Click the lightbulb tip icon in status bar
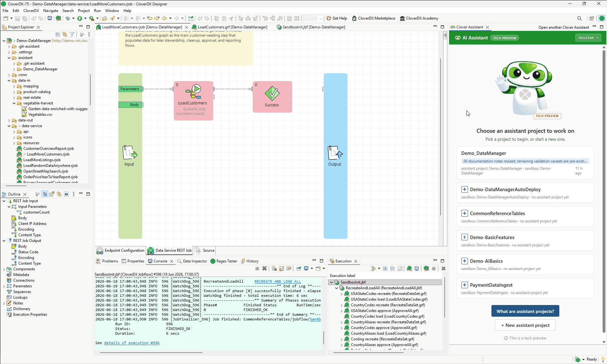 coord(603,359)
